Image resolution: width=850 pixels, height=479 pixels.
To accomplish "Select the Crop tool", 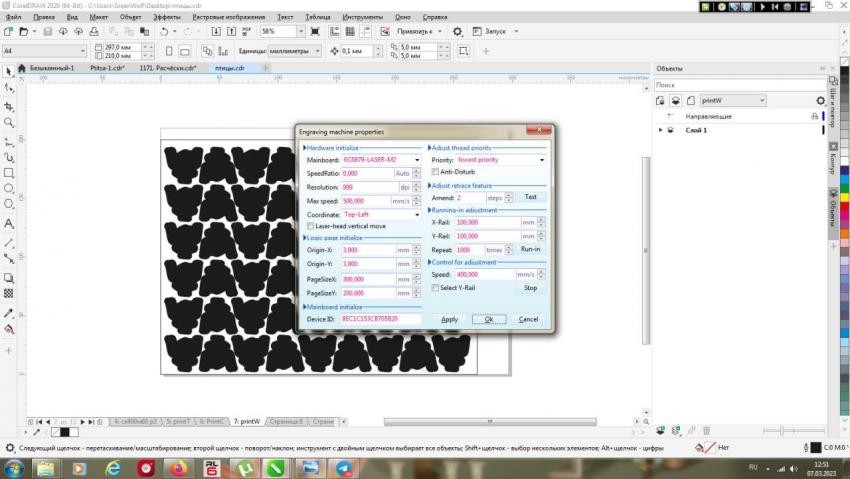I will pos(9,106).
